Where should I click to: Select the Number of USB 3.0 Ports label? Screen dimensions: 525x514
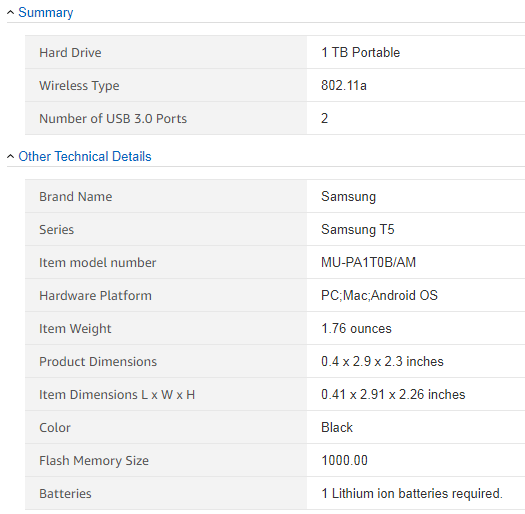point(113,119)
